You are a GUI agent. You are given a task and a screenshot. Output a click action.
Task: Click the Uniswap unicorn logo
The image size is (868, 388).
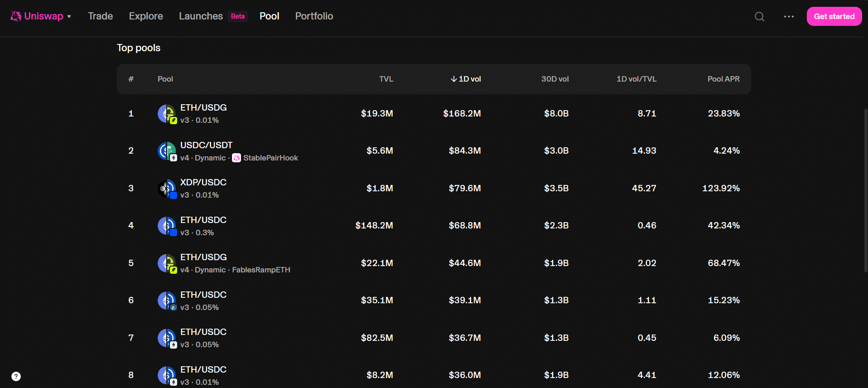click(16, 16)
